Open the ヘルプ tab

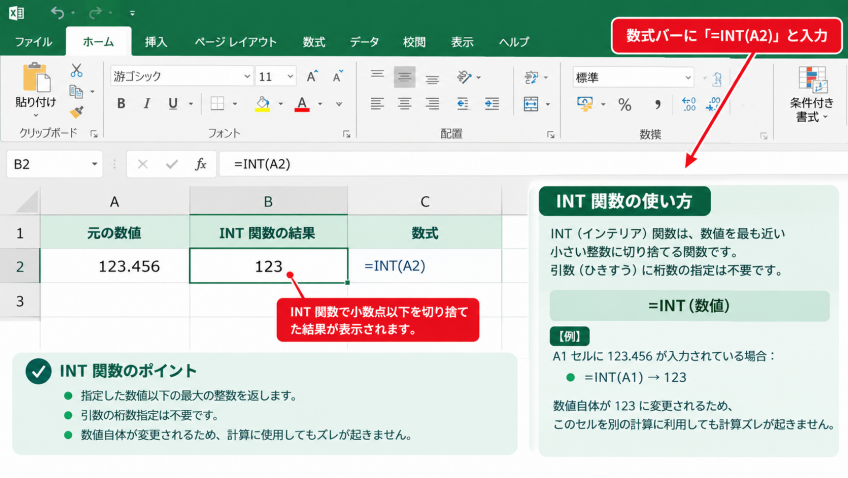point(514,42)
